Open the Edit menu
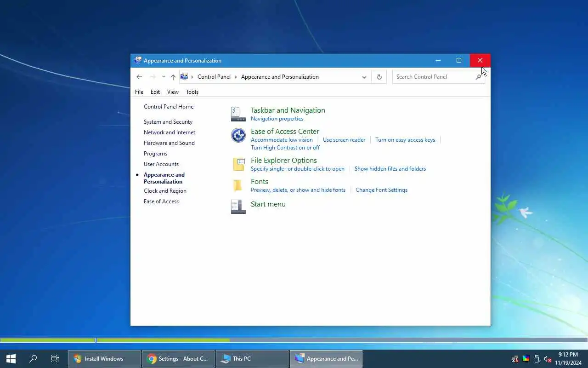This screenshot has width=588, height=368. 155,92
